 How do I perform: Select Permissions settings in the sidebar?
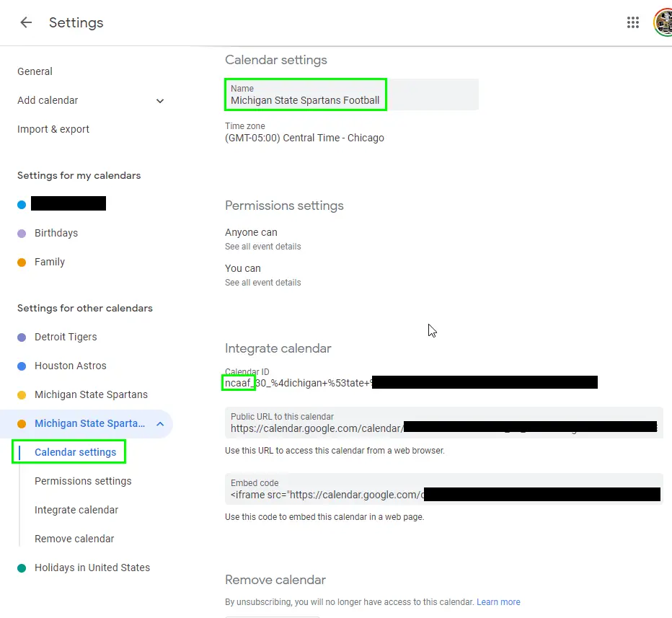pyautogui.click(x=83, y=481)
